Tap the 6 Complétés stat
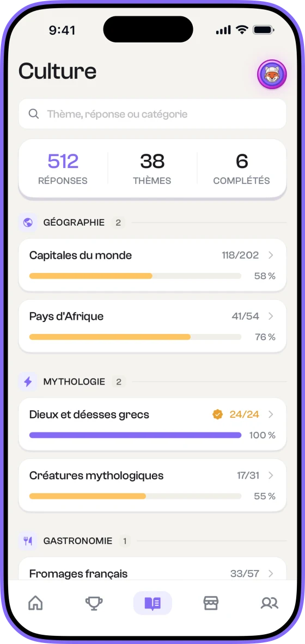This screenshot has height=644, width=305. click(242, 169)
